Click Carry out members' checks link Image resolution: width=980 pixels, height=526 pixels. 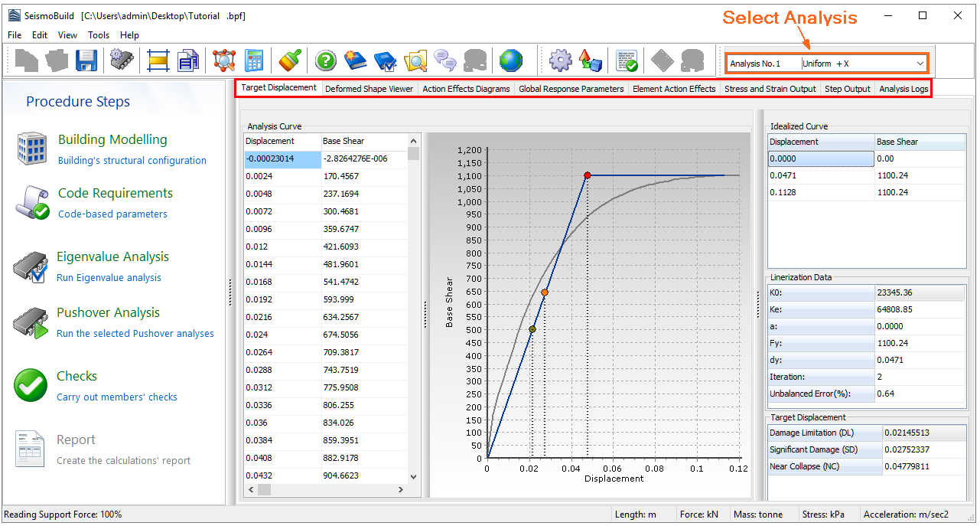116,397
